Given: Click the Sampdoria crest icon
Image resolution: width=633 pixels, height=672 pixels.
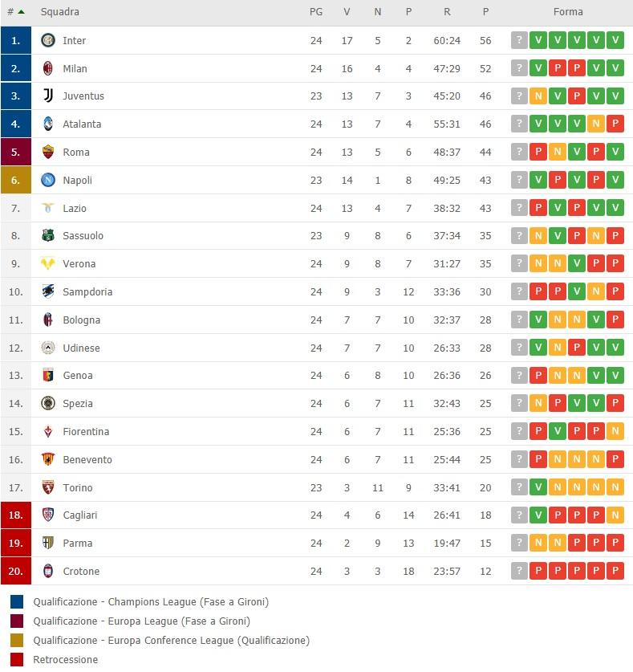Looking at the screenshot, I should coord(48,291).
